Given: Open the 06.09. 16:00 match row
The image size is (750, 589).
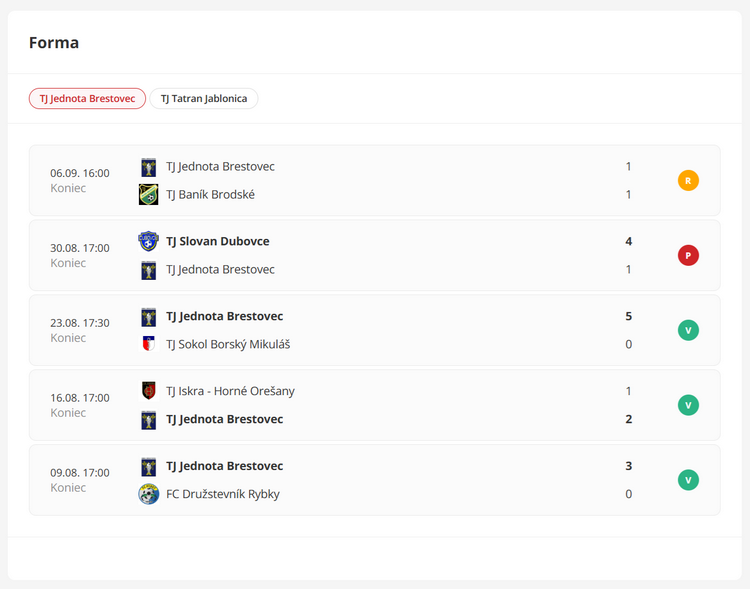Looking at the screenshot, I should coord(375,180).
